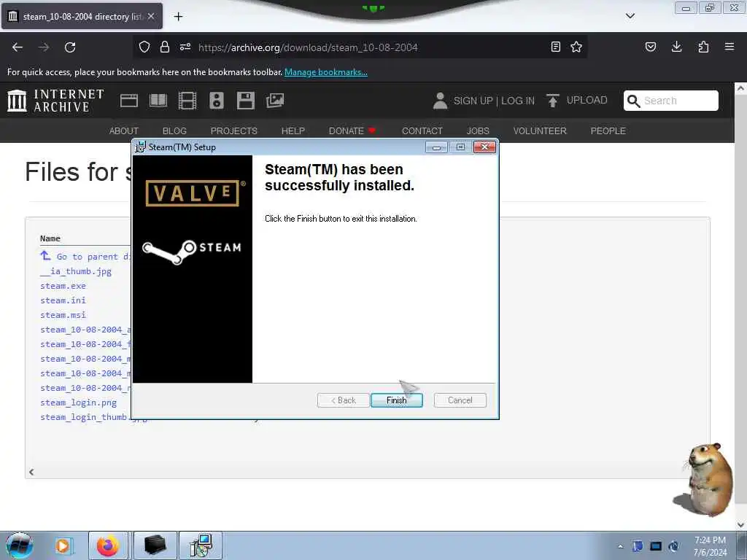Click Cancel in Steam Setup dialog

[460, 400]
